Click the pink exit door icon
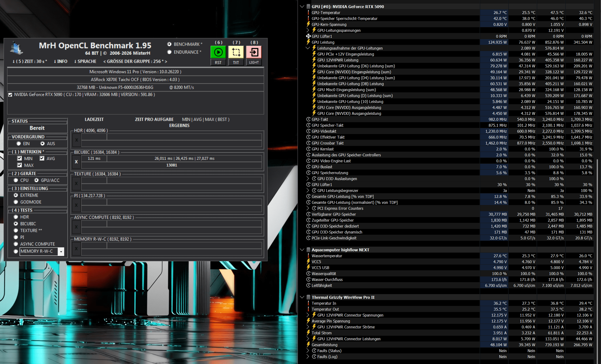Image resolution: width=601 pixels, height=364 pixels. pos(254,52)
